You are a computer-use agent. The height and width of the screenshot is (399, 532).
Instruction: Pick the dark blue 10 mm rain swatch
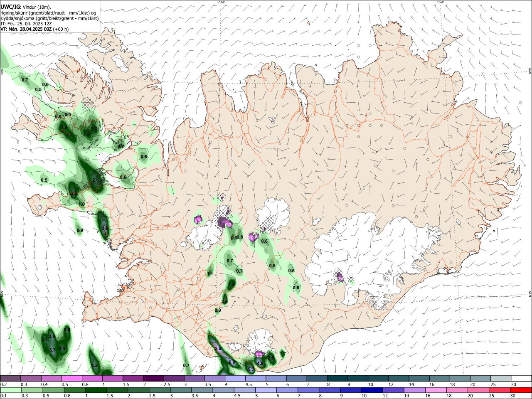coord(372,390)
